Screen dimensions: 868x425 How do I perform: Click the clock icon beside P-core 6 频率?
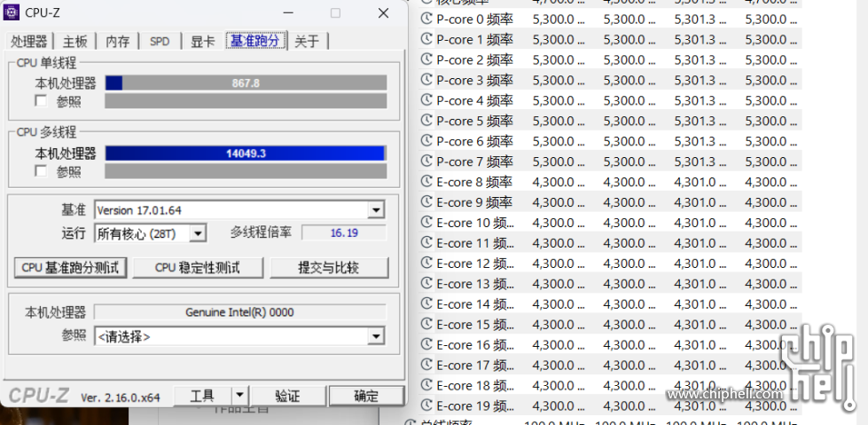426,141
